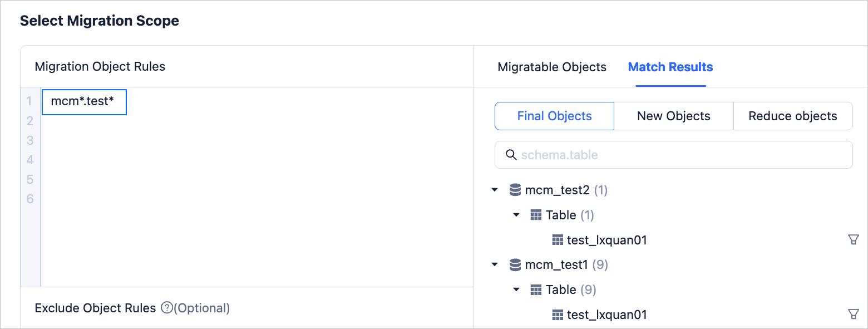Click the mcm_test2 database icon

515,190
